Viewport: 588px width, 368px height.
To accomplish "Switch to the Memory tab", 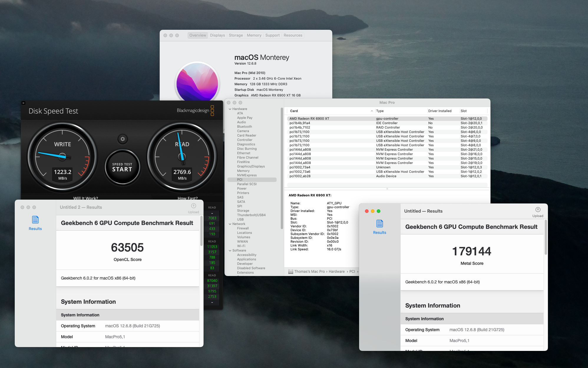I will coord(254,35).
